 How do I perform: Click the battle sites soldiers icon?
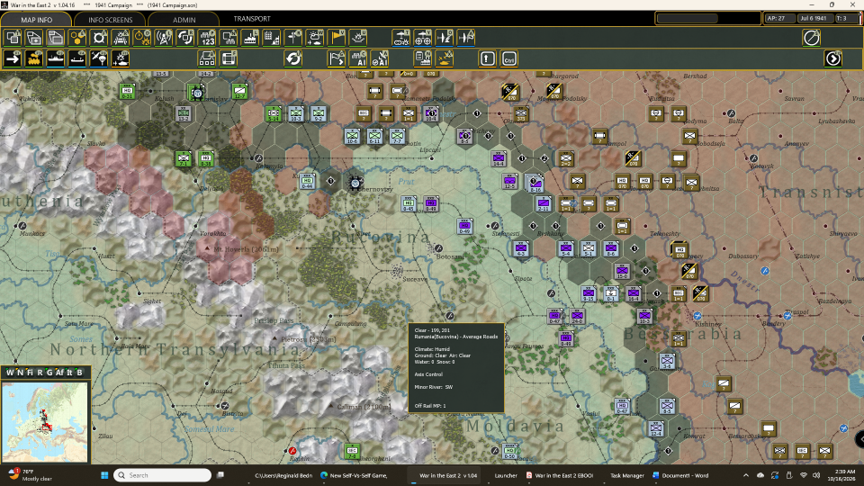tap(121, 38)
